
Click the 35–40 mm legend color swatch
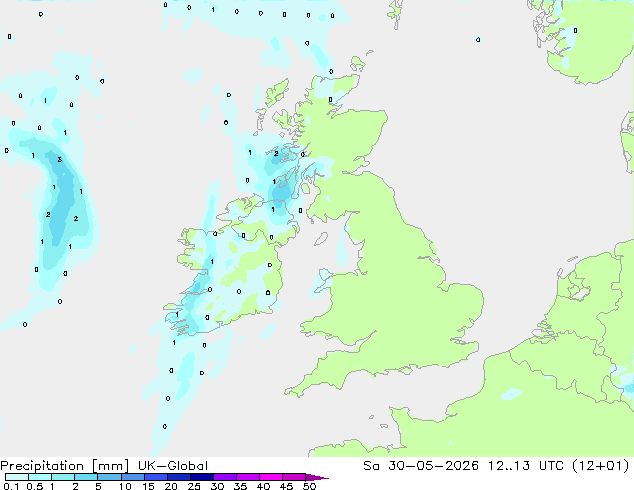[x=247, y=477]
